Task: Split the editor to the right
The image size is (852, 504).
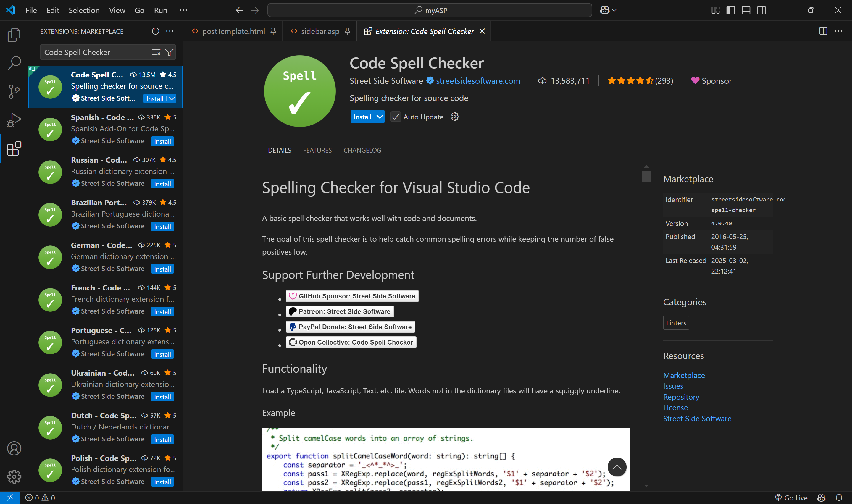Action: coord(823,31)
